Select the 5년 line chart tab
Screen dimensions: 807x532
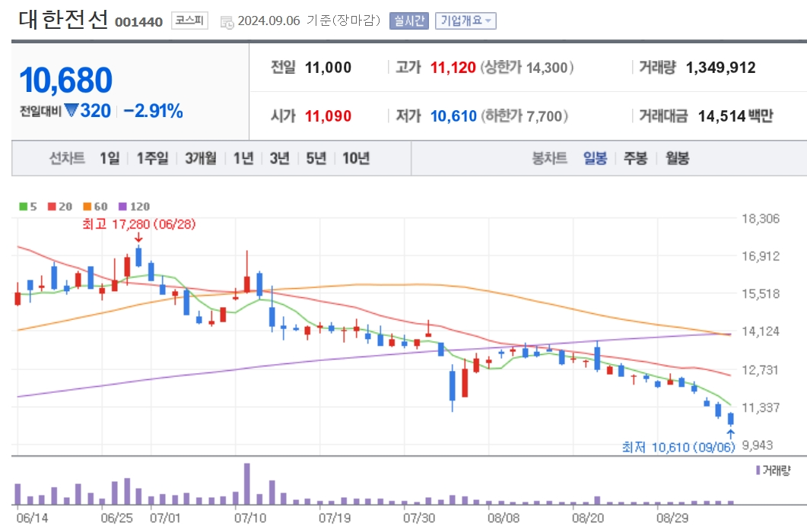(x=316, y=158)
